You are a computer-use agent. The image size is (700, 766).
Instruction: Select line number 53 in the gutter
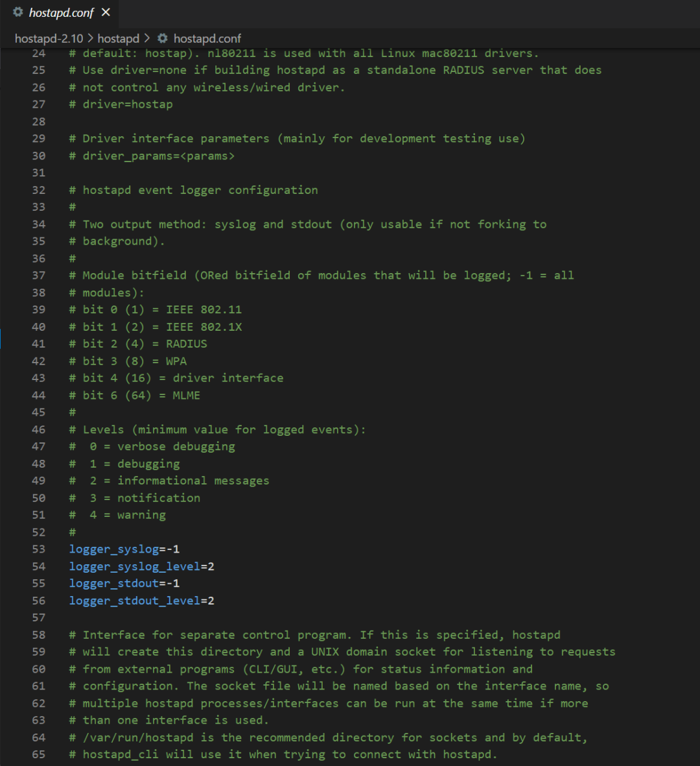pos(39,549)
